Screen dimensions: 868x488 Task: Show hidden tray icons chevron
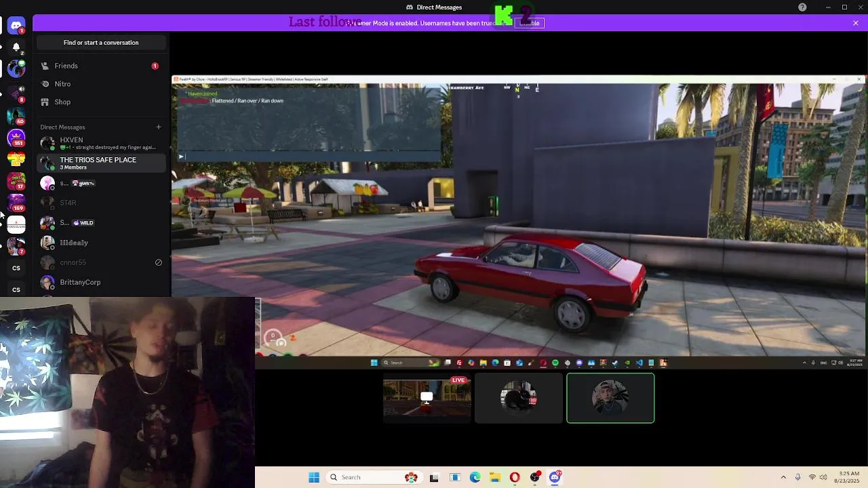click(783, 477)
